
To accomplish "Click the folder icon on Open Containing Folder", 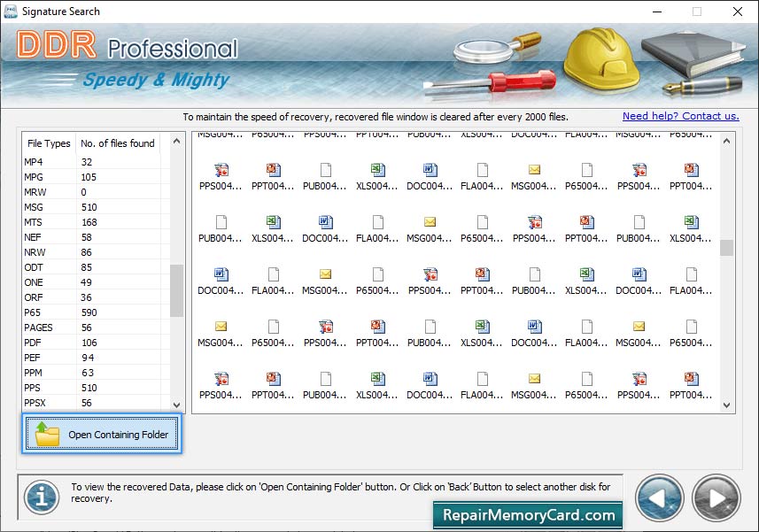I will (x=47, y=434).
